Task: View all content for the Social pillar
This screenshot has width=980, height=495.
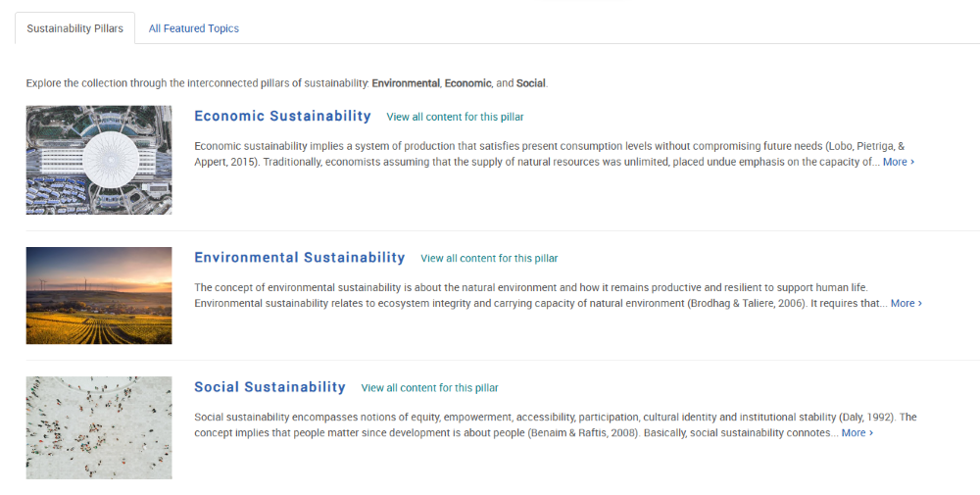Action: [430, 387]
